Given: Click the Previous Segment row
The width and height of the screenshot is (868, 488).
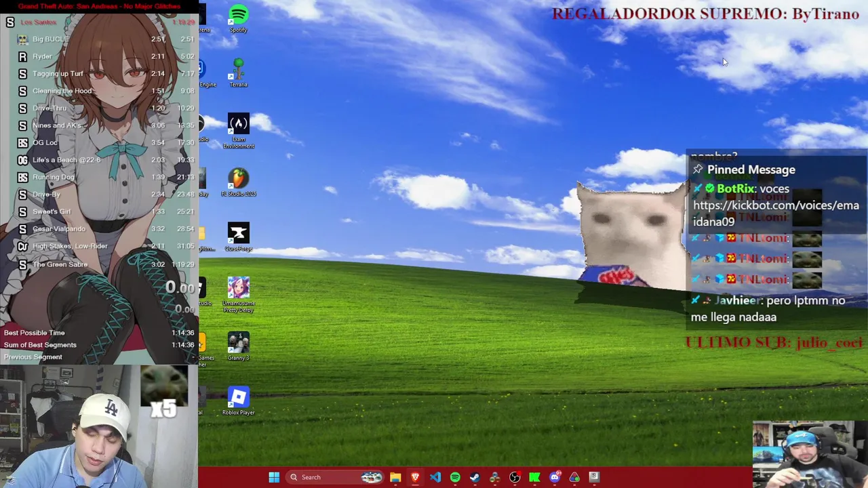Looking at the screenshot, I should pos(99,357).
